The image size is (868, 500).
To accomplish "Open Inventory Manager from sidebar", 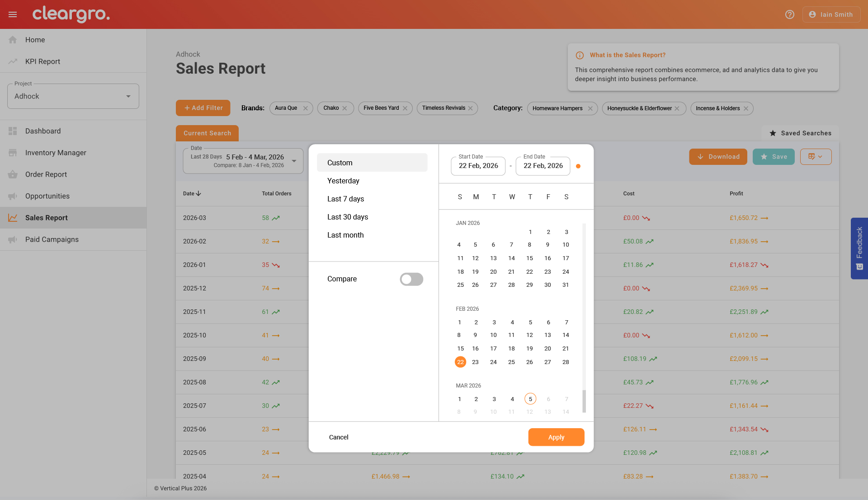I will coord(56,153).
